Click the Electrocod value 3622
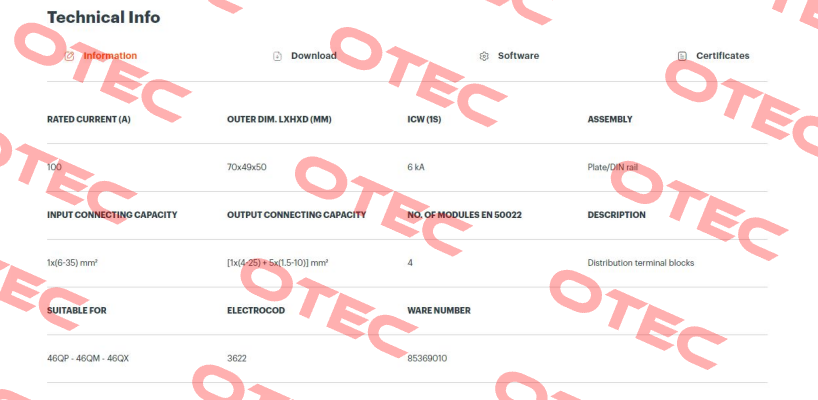 click(x=237, y=359)
